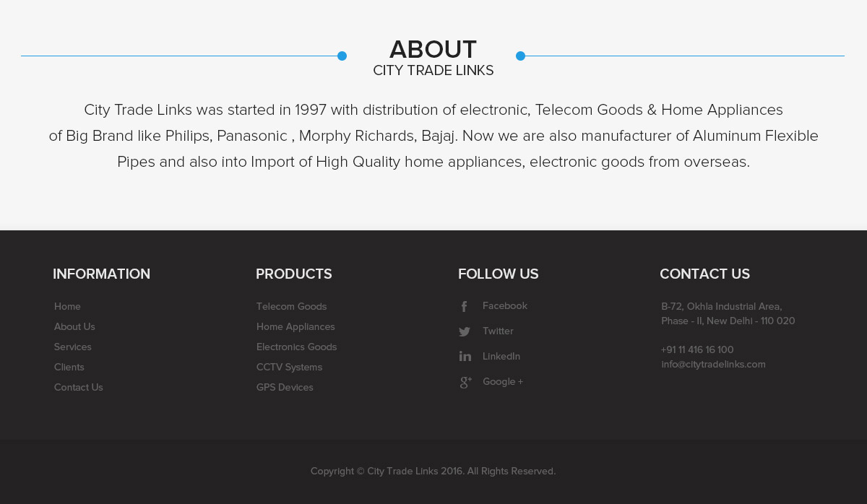Open the Services link under Information

73,347
